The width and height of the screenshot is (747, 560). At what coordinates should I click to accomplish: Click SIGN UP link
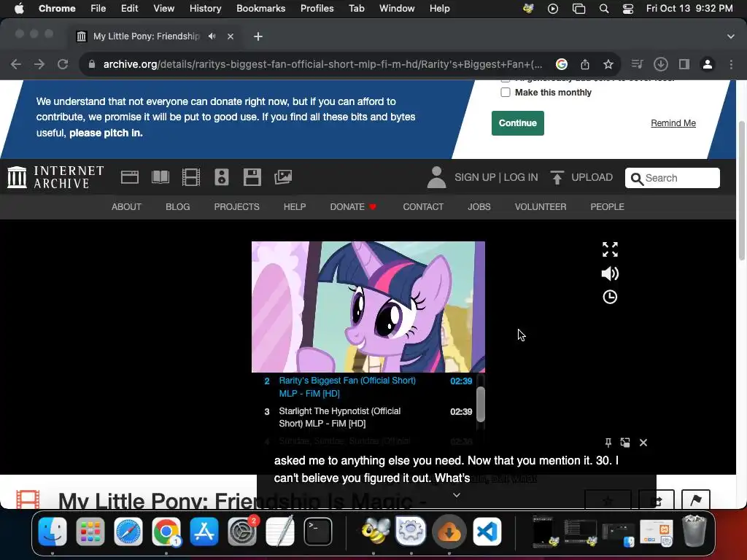tap(475, 177)
